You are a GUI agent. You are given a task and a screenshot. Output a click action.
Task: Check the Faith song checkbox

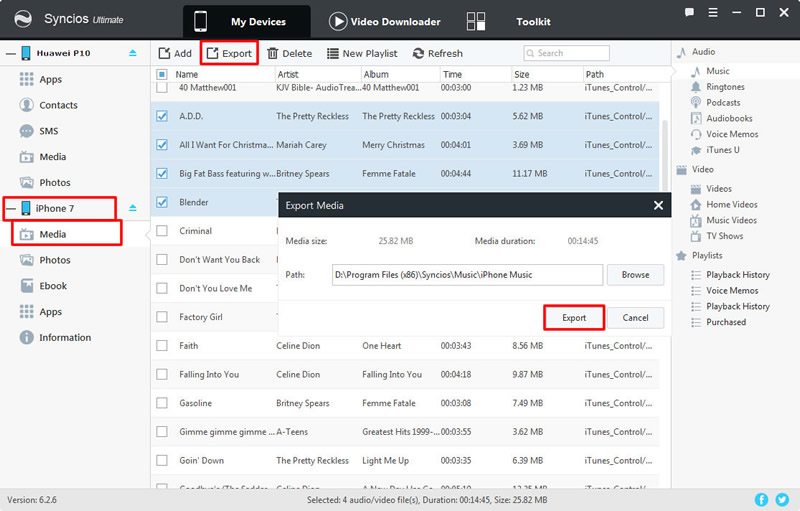[162, 346]
